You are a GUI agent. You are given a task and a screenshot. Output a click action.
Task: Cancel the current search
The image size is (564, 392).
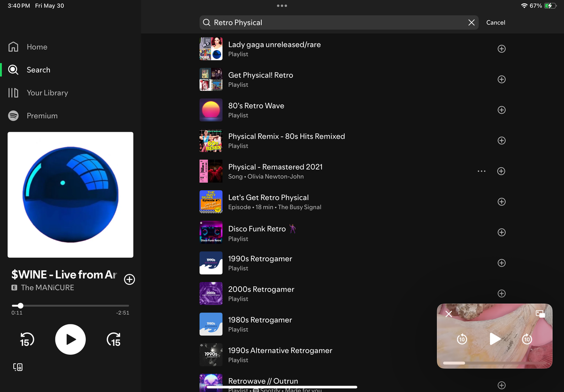(496, 23)
